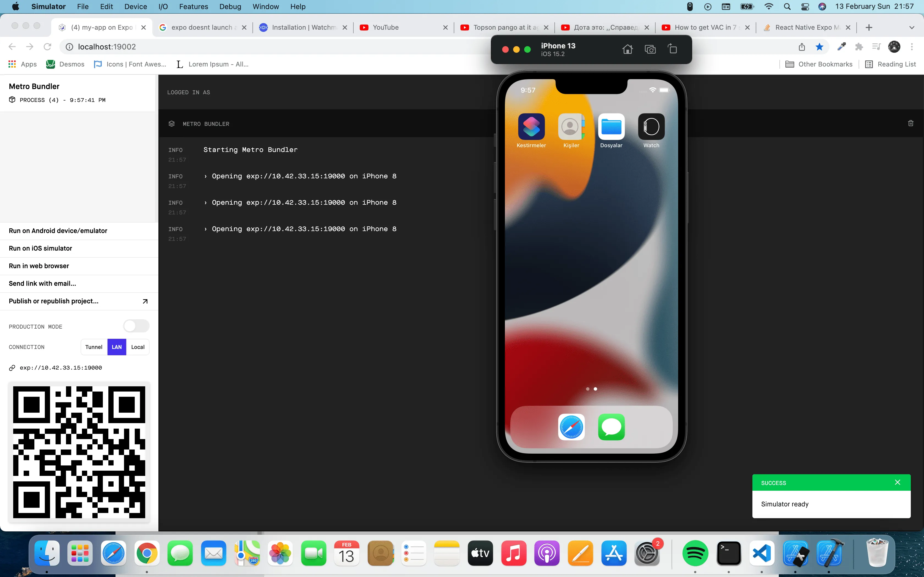Open Visual Studio Code from the Dock
Screen dimensions: 924x577
point(762,553)
